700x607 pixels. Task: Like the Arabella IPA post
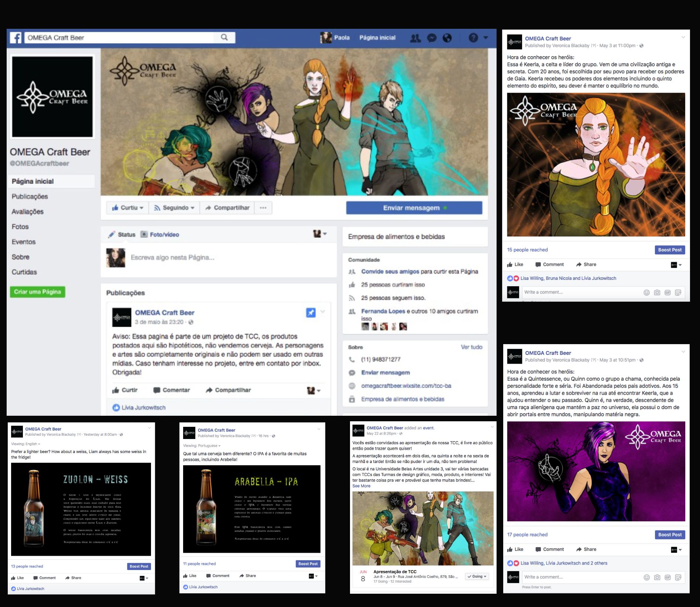point(190,576)
